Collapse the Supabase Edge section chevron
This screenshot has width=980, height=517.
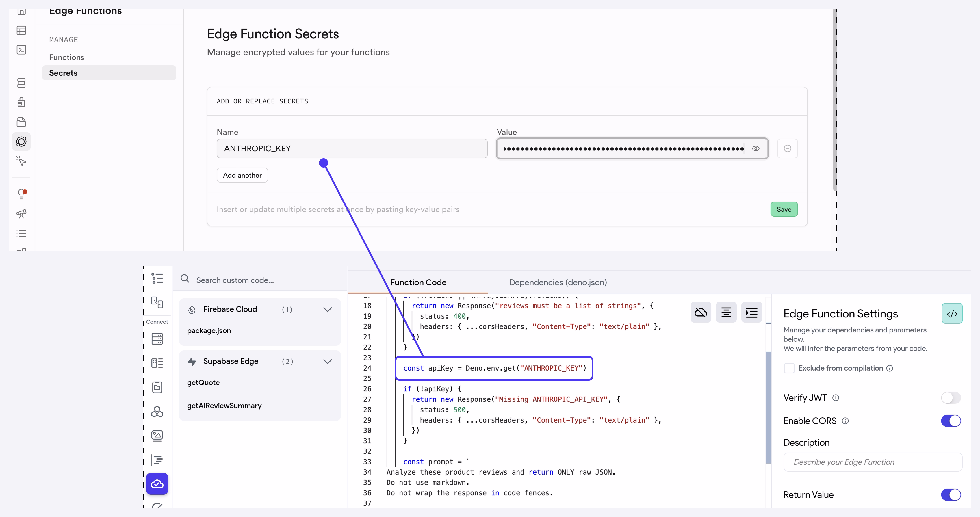(328, 361)
